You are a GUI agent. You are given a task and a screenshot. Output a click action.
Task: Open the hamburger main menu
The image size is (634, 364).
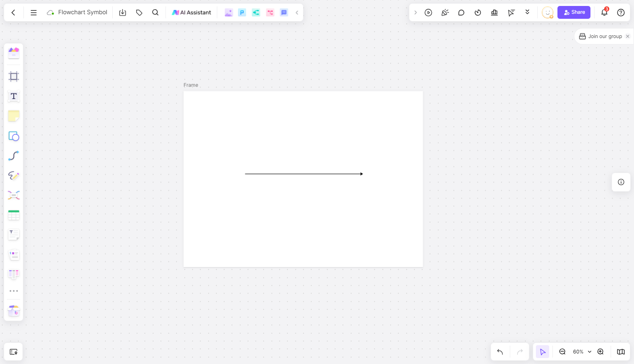(x=33, y=12)
